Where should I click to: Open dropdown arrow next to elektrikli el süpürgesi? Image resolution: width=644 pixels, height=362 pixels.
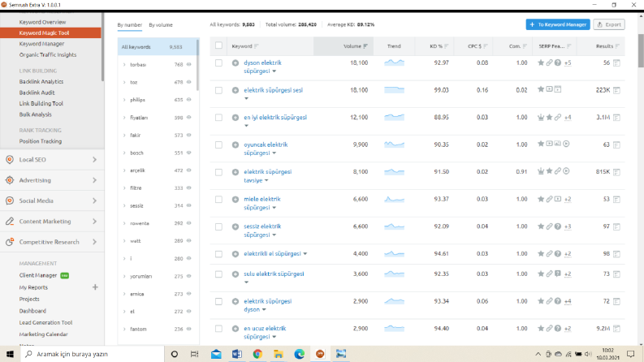tap(305, 254)
